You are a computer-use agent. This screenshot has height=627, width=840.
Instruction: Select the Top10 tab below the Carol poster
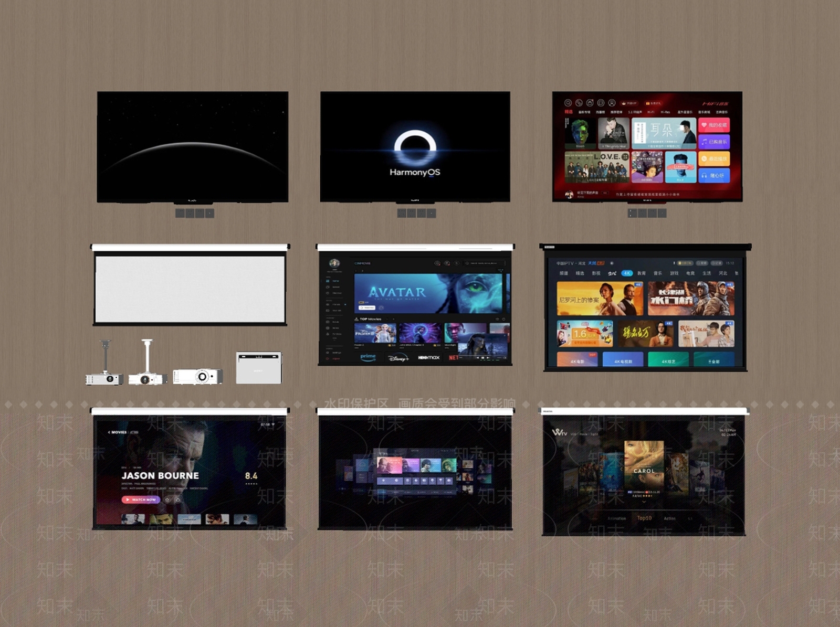[x=644, y=518]
